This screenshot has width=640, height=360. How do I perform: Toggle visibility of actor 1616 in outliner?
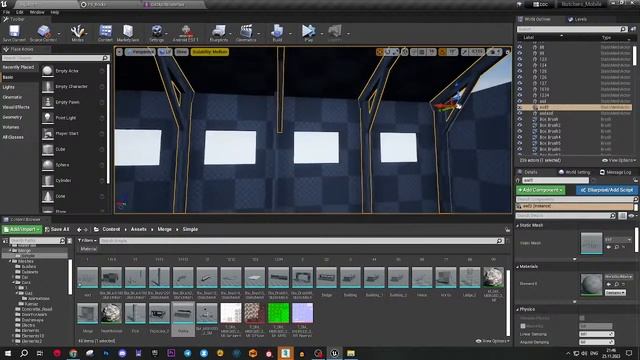point(520,89)
